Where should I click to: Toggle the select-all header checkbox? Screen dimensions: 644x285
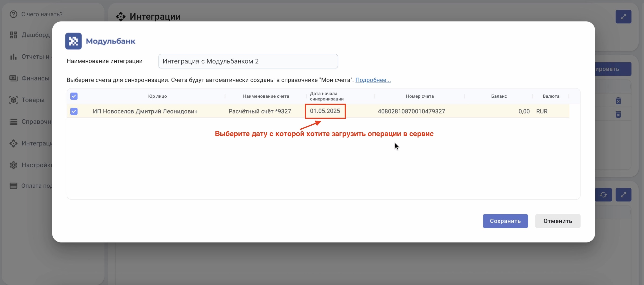[x=74, y=96]
